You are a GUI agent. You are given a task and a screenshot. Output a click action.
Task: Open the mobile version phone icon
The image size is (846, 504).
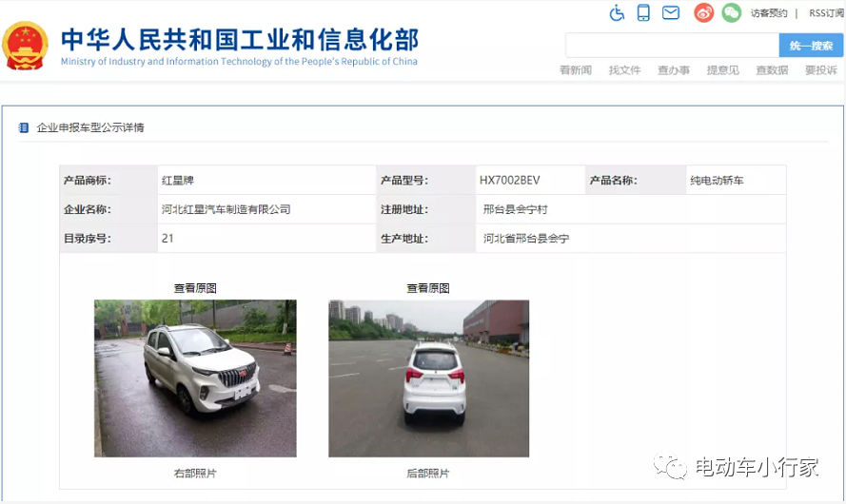pyautogui.click(x=643, y=12)
